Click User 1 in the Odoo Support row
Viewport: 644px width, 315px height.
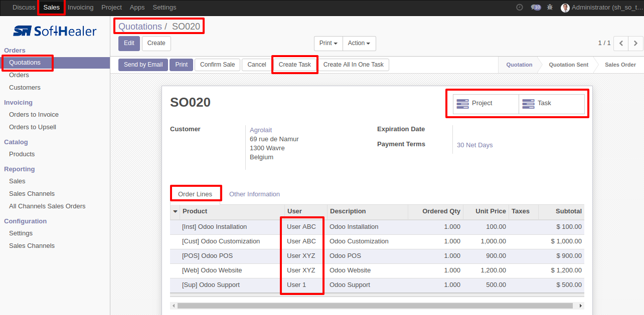click(296, 285)
